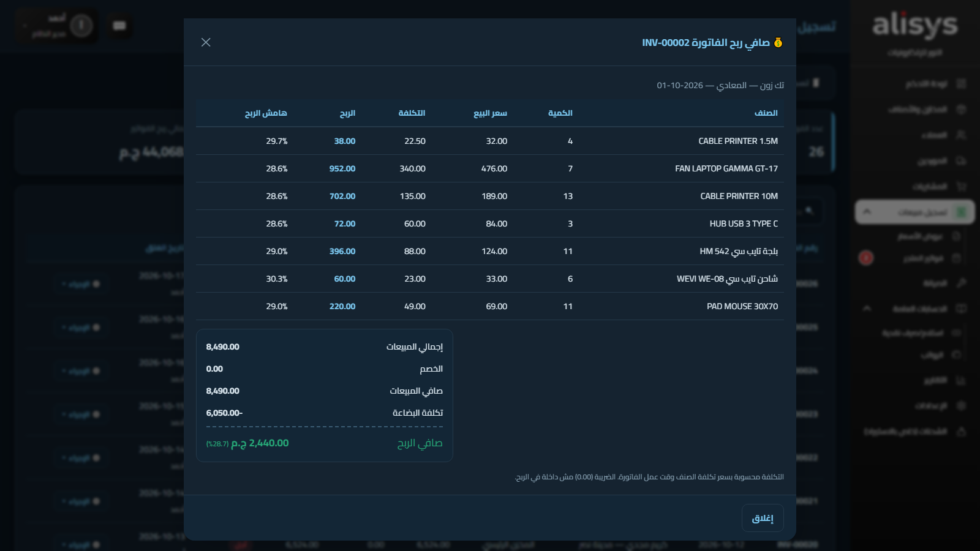980x551 pixels.
Task: Click margin 29.0% in PAD MOUSE row
Action: (277, 306)
